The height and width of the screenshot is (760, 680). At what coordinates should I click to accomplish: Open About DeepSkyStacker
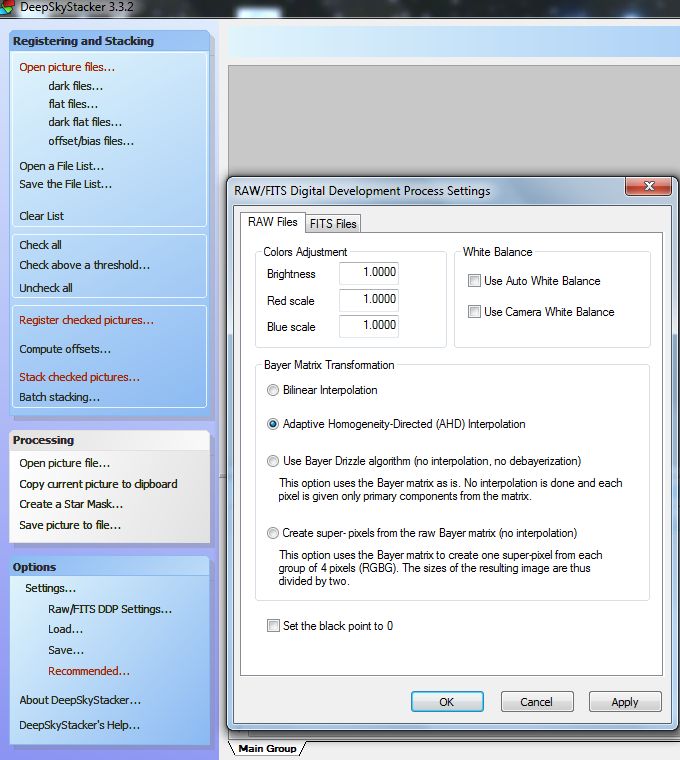tap(80, 700)
